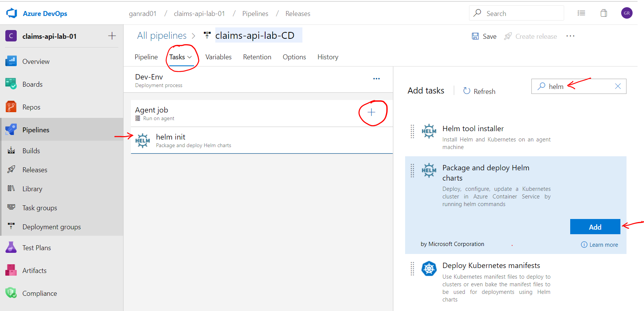Click the Helm icon of helm init task
Image resolution: width=644 pixels, height=311 pixels.
point(143,141)
